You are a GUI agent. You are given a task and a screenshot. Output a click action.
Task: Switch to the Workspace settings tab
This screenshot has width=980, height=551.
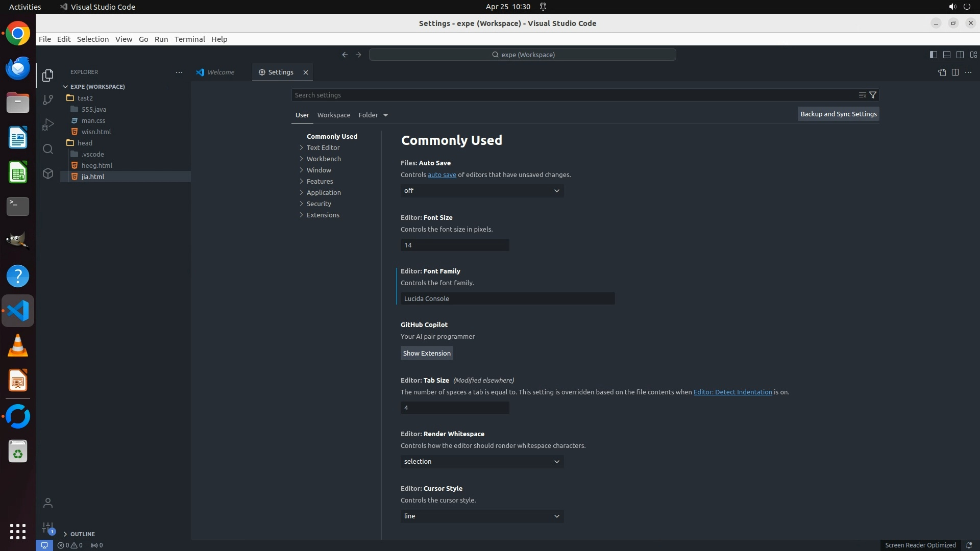pos(333,115)
